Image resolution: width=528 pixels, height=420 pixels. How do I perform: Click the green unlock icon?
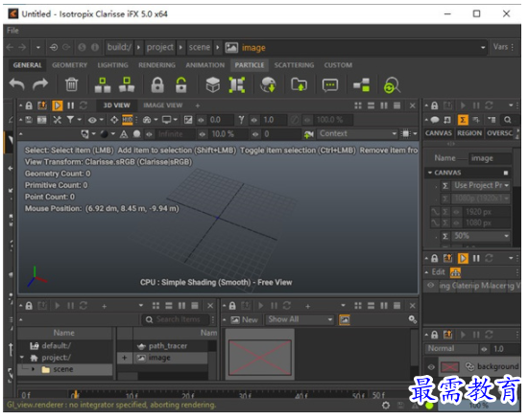pos(181,84)
